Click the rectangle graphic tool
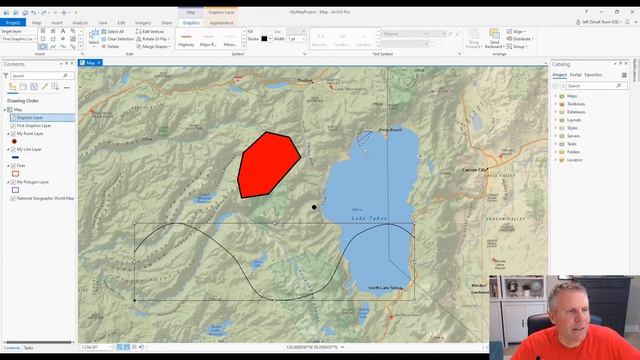Viewport: 640px width, 360px height. point(42,39)
